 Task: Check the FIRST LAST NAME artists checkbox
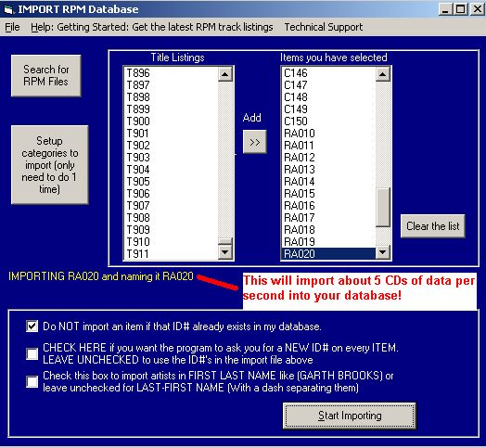coord(32,381)
